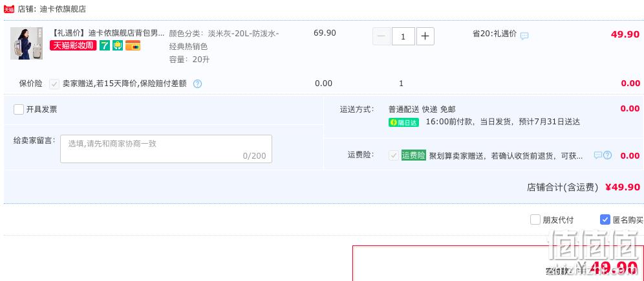Toggle the 保价险 checkbox
This screenshot has width=644, height=281.
tap(54, 84)
